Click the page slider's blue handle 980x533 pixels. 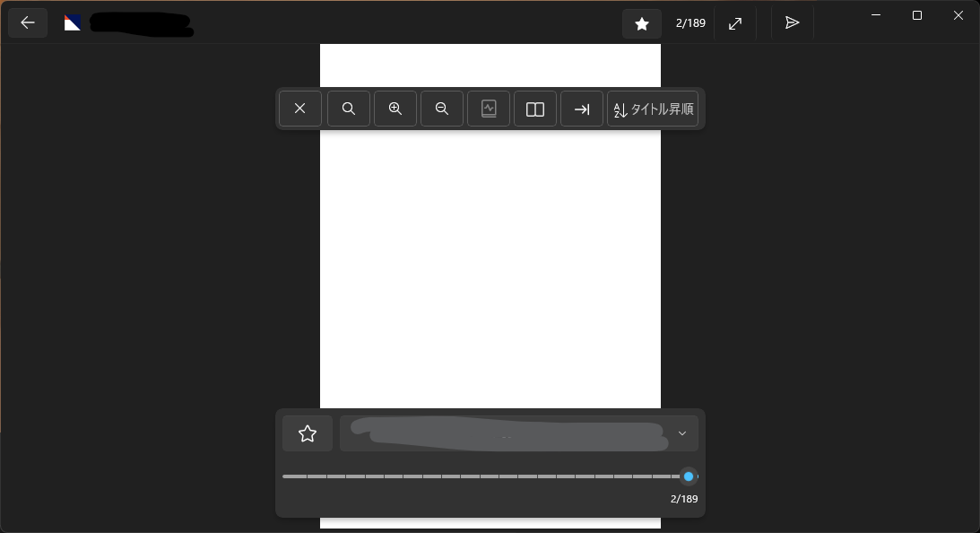point(688,476)
